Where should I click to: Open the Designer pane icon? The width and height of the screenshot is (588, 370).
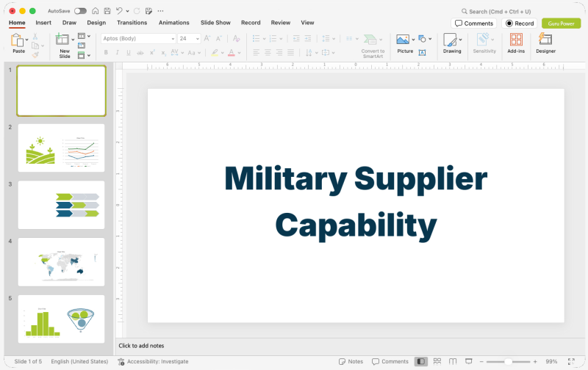pos(545,40)
